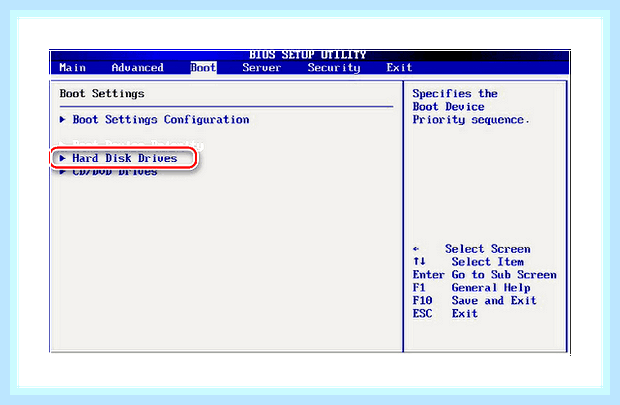Click the left arrow Select Screen icon
Screen dimensions: 620x405
coord(416,249)
